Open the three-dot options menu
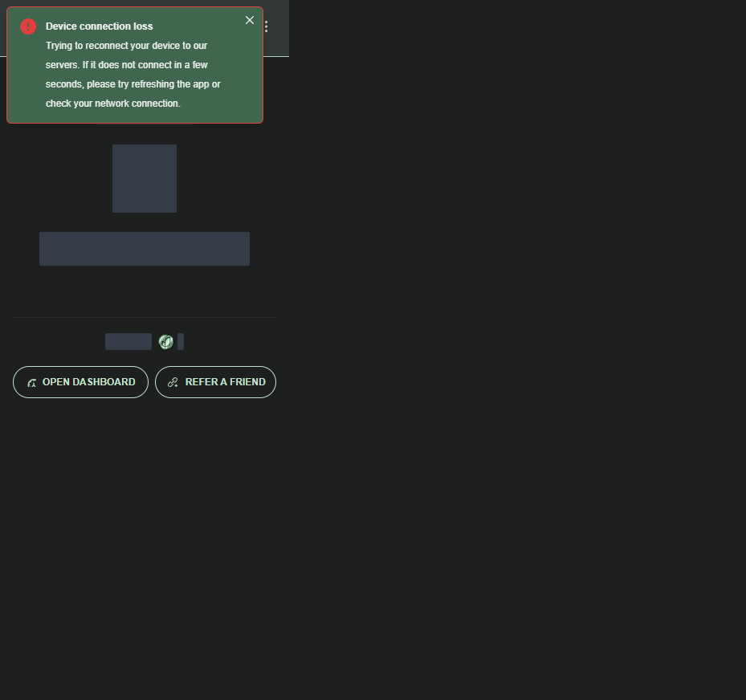Viewport: 746px width, 700px height. point(266,26)
